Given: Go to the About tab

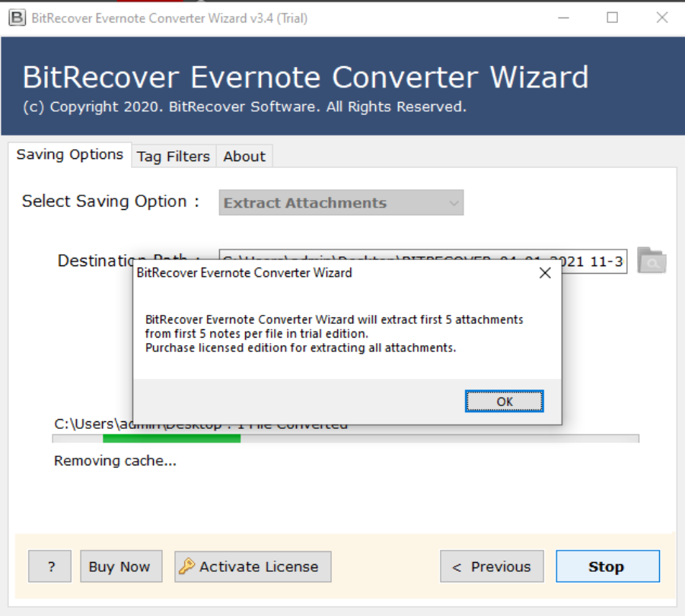Looking at the screenshot, I should tap(244, 157).
